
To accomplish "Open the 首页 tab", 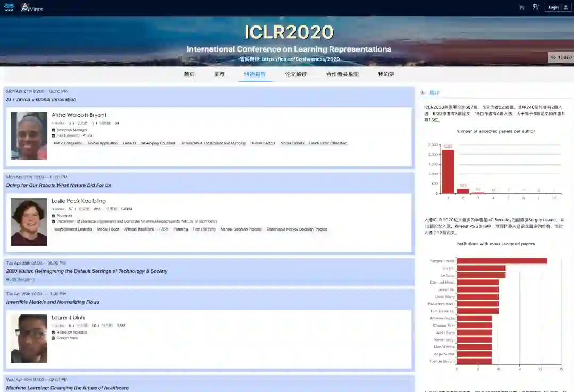I will 189,74.
